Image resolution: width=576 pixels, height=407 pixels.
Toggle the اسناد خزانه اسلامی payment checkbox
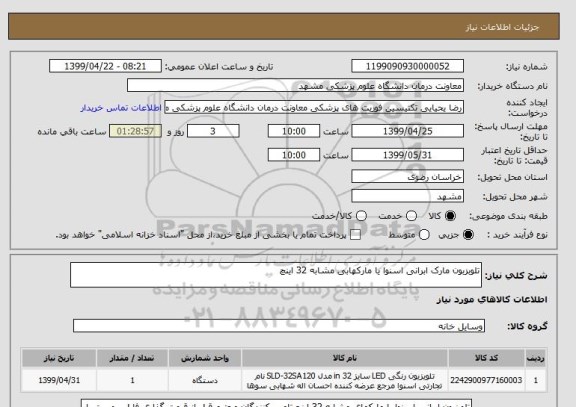click(355, 235)
